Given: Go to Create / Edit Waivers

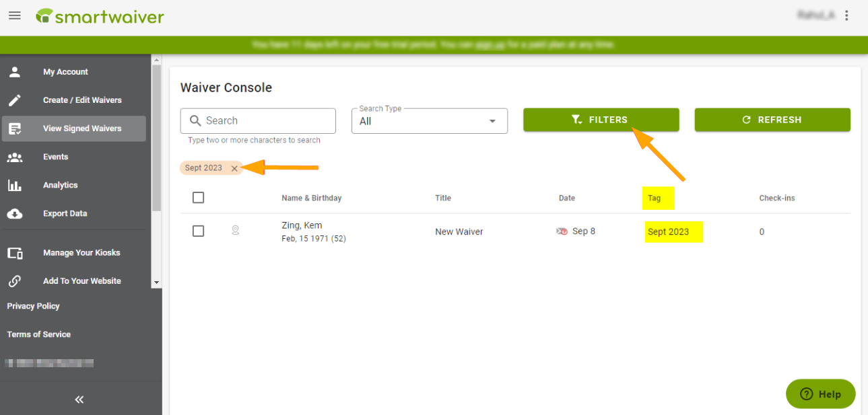Looking at the screenshot, I should point(82,100).
